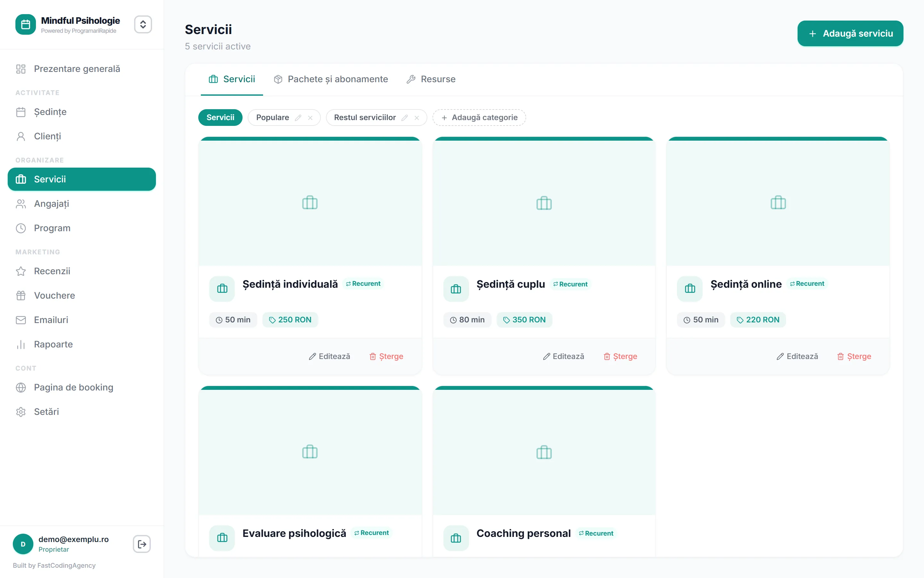Click the 250 RON price tag
The height and width of the screenshot is (578, 924).
coord(290,320)
